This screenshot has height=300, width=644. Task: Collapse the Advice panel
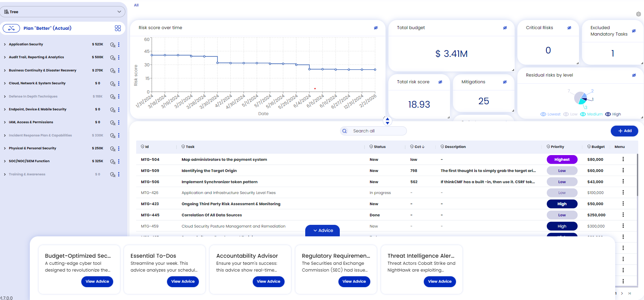pyautogui.click(x=323, y=231)
